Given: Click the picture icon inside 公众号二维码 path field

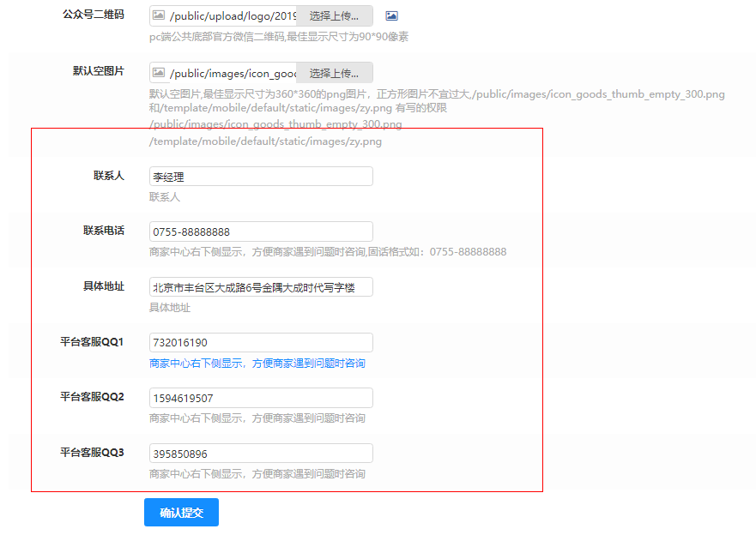Looking at the screenshot, I should click(x=159, y=16).
